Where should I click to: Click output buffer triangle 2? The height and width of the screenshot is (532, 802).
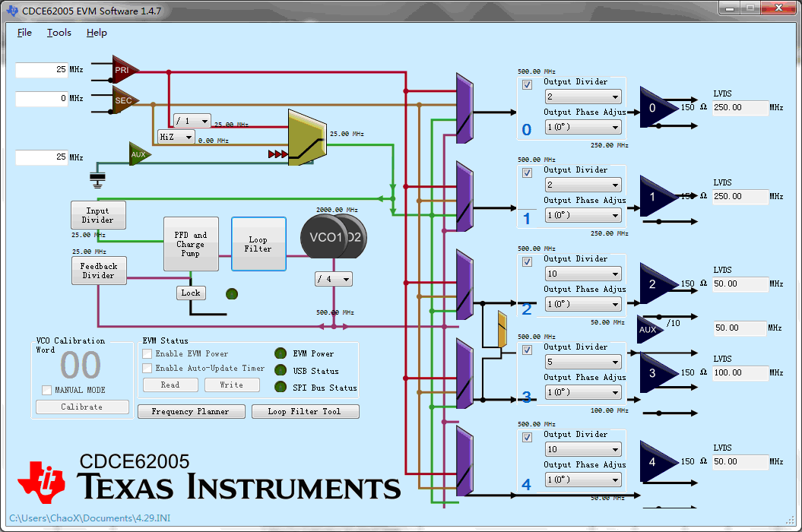tap(658, 283)
